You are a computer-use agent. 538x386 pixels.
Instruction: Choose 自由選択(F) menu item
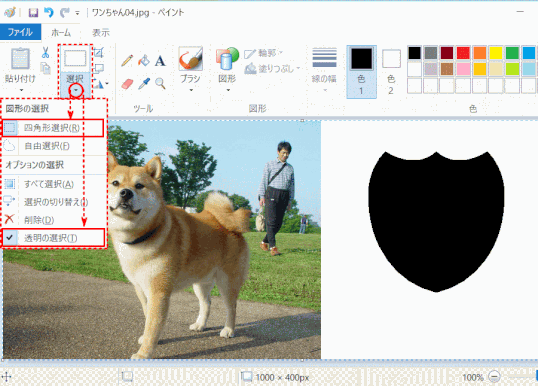(x=54, y=146)
